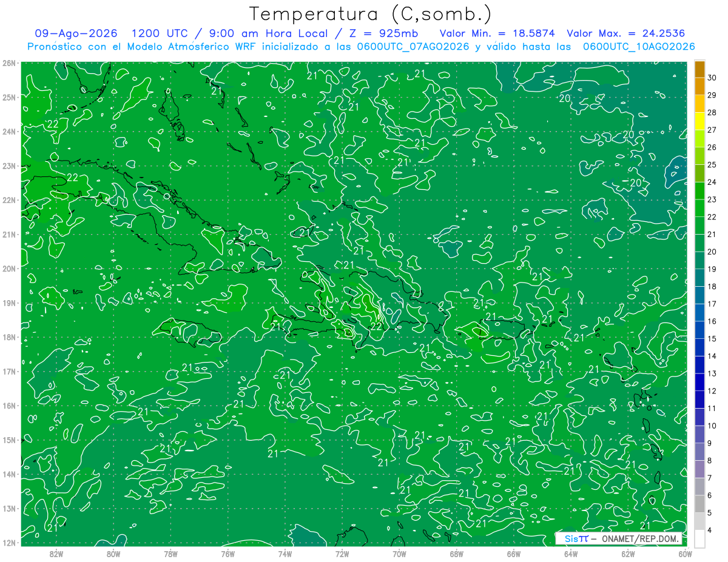Click the '82W' longitude label
Screen dimensions: 728x562
click(56, 554)
